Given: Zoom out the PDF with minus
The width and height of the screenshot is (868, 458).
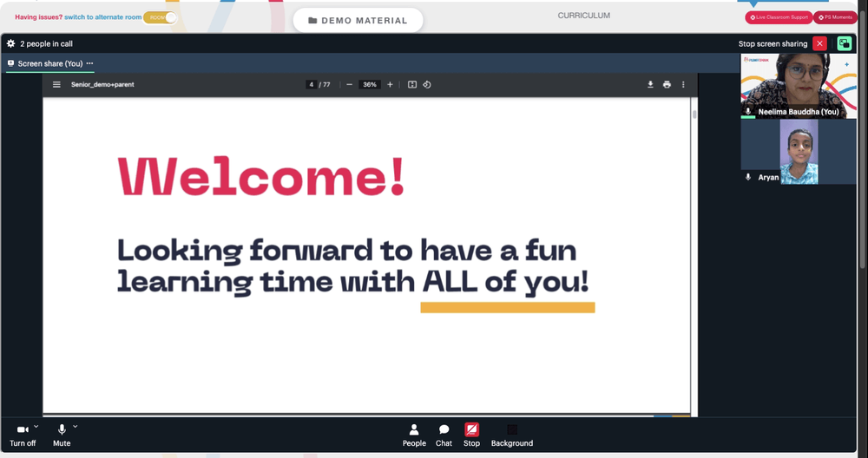Looking at the screenshot, I should [x=349, y=85].
